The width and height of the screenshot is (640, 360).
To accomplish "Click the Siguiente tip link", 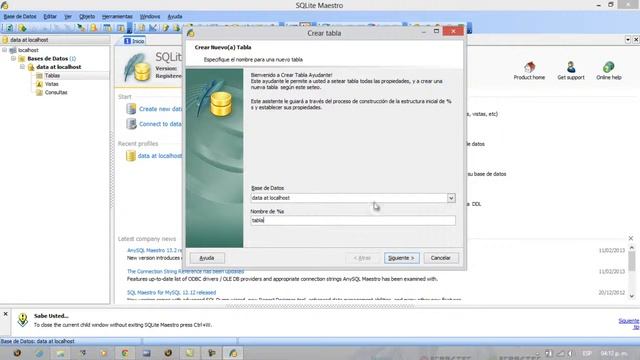I will tap(629, 324).
